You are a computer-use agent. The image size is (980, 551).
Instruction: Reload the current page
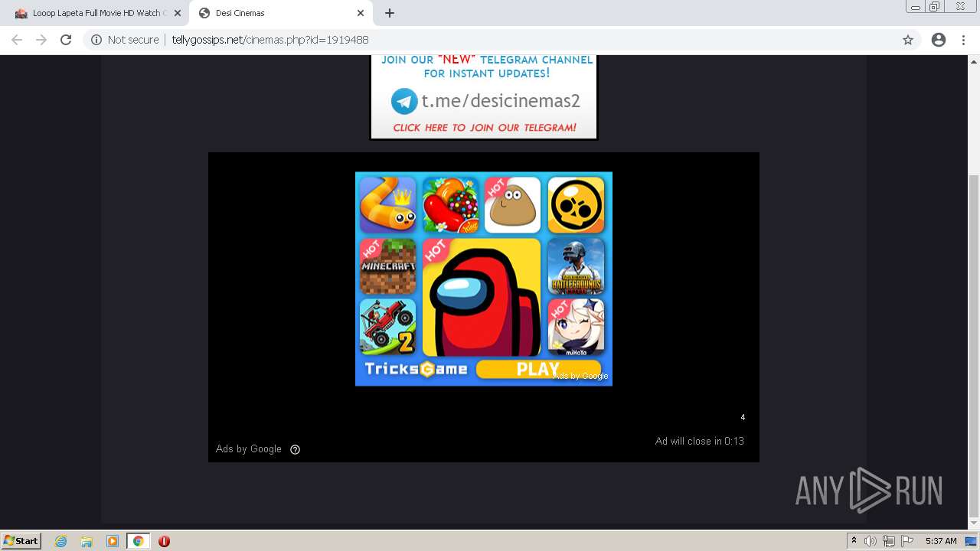pos(66,40)
